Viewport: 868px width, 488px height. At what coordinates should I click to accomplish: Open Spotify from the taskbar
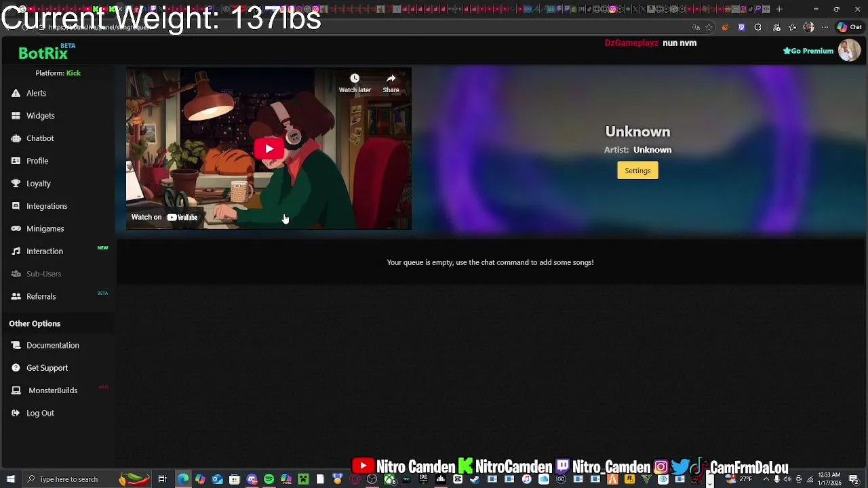[269, 479]
